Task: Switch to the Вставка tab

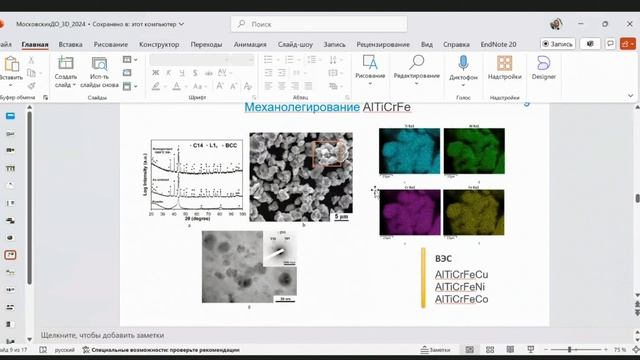Action: (70, 44)
